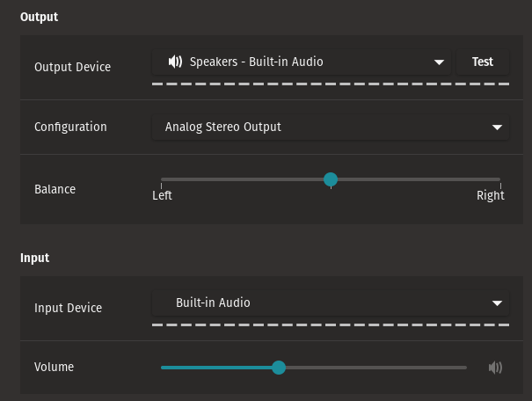532x401 pixels.
Task: Click the Right label under balance
Action: tap(491, 196)
